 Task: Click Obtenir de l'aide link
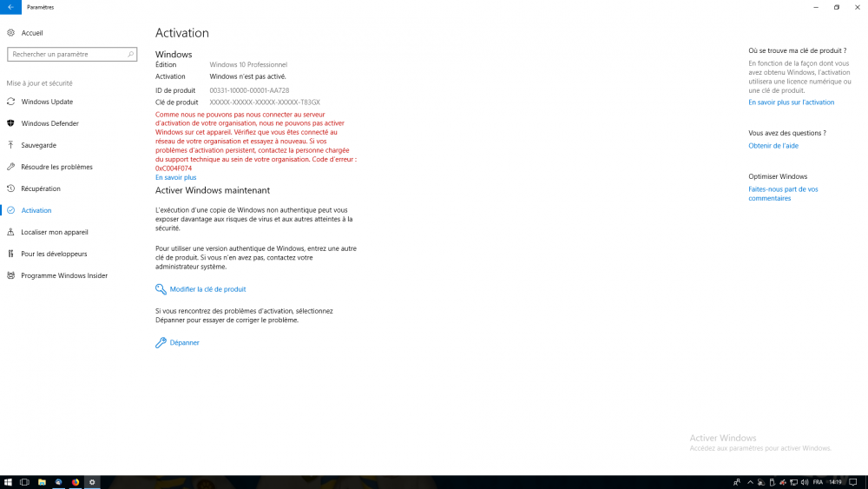coord(773,146)
